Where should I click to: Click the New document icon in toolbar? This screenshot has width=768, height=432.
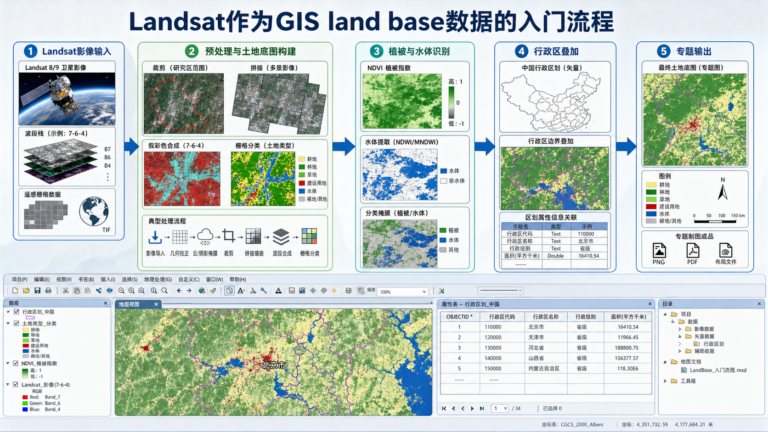tap(15, 290)
